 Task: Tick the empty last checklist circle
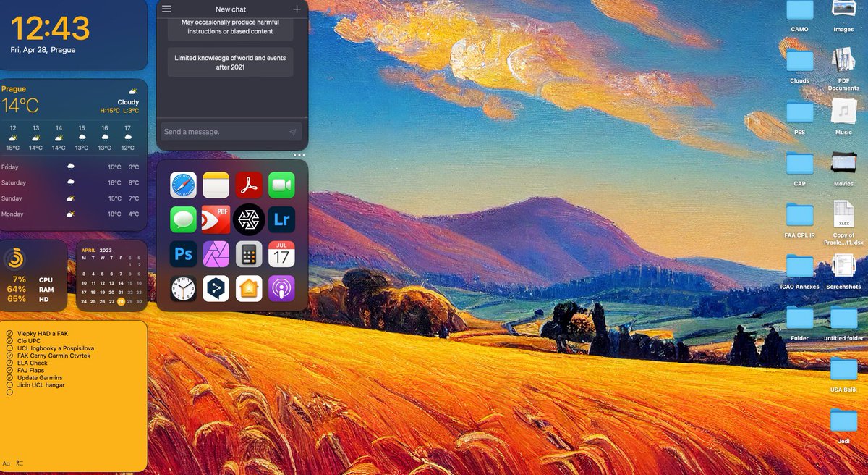click(9, 392)
